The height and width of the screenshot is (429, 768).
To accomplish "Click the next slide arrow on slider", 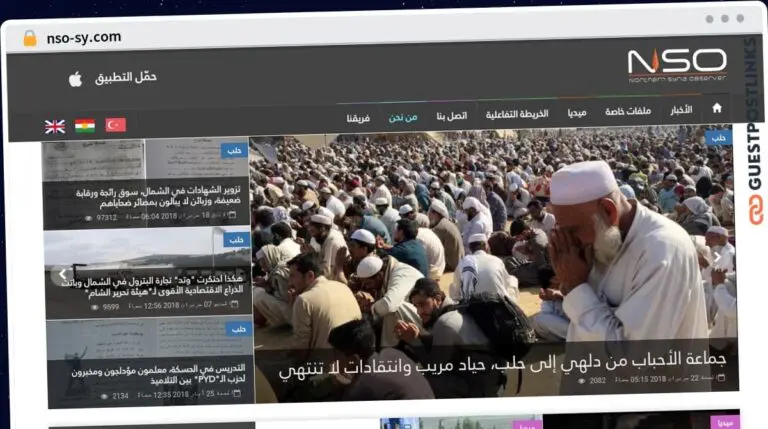I will click(x=716, y=257).
